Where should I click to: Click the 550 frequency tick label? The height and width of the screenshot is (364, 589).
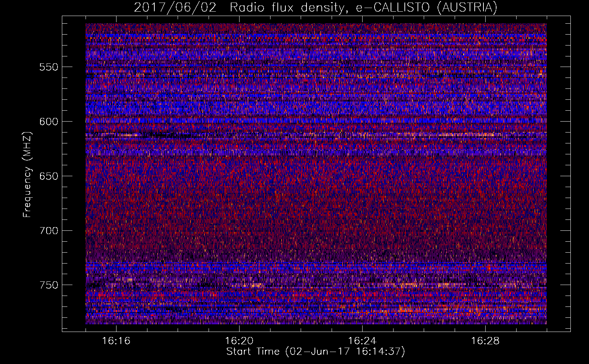[49, 67]
